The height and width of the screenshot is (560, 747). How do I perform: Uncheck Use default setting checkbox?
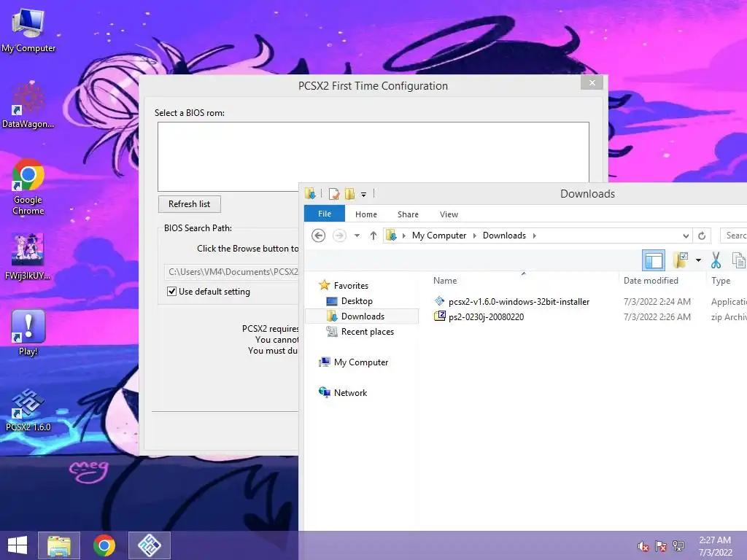point(172,292)
